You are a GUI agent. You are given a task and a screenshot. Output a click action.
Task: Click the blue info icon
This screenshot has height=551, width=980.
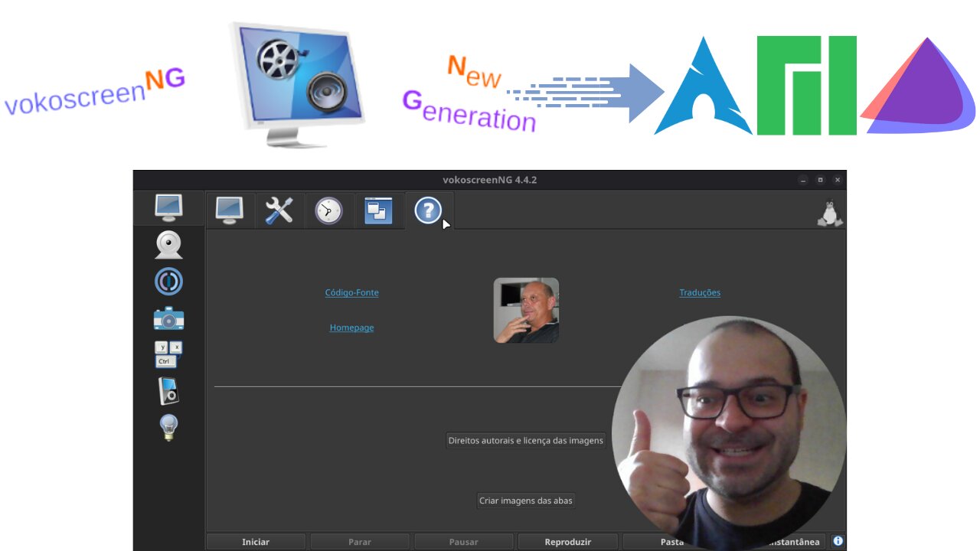coord(838,541)
